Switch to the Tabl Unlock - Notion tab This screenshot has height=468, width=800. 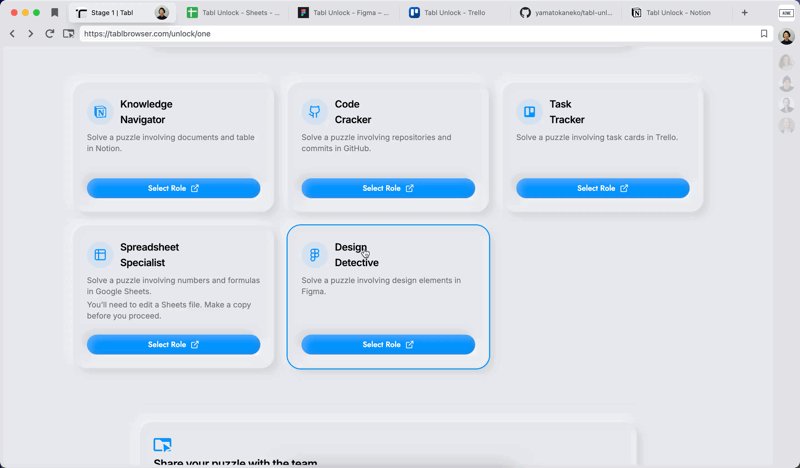click(678, 13)
